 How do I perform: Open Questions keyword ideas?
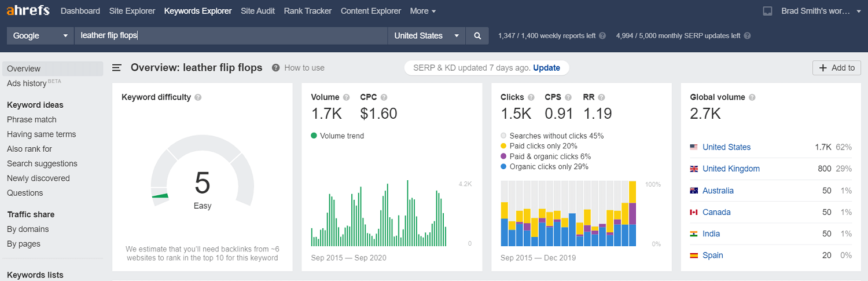(25, 193)
